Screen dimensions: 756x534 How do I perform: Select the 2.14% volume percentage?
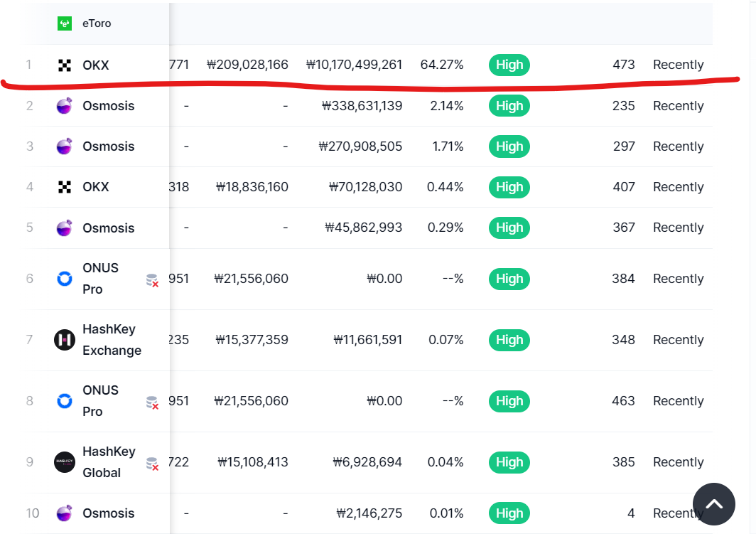coord(447,106)
